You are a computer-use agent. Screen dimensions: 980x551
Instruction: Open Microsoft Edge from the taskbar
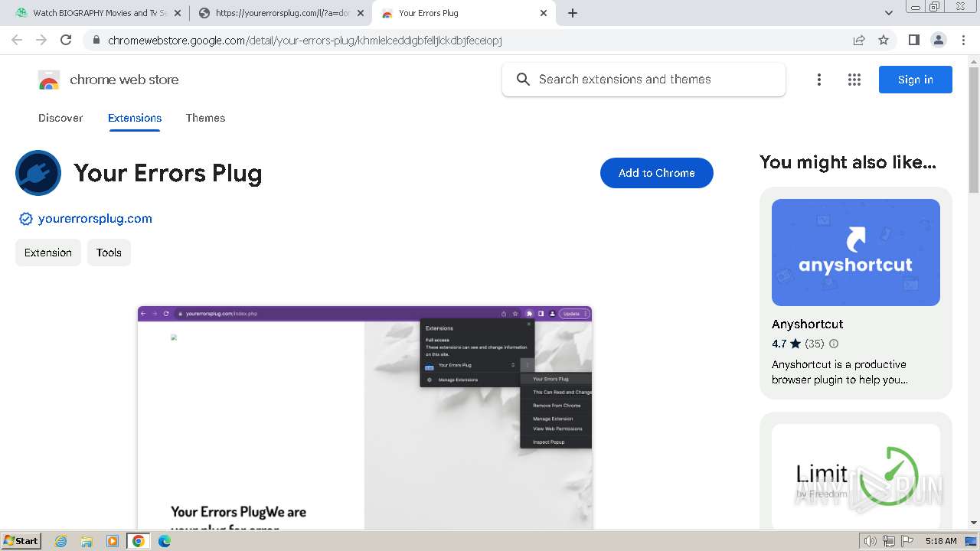[x=165, y=541]
